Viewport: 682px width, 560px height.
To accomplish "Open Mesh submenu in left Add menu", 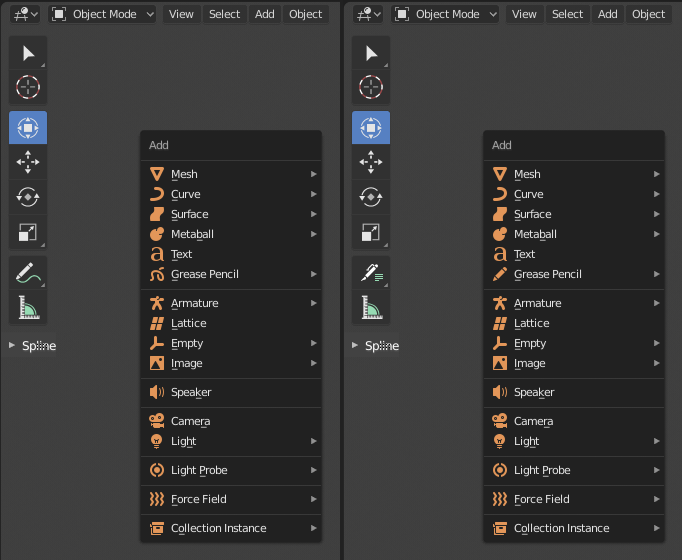I will [x=231, y=174].
